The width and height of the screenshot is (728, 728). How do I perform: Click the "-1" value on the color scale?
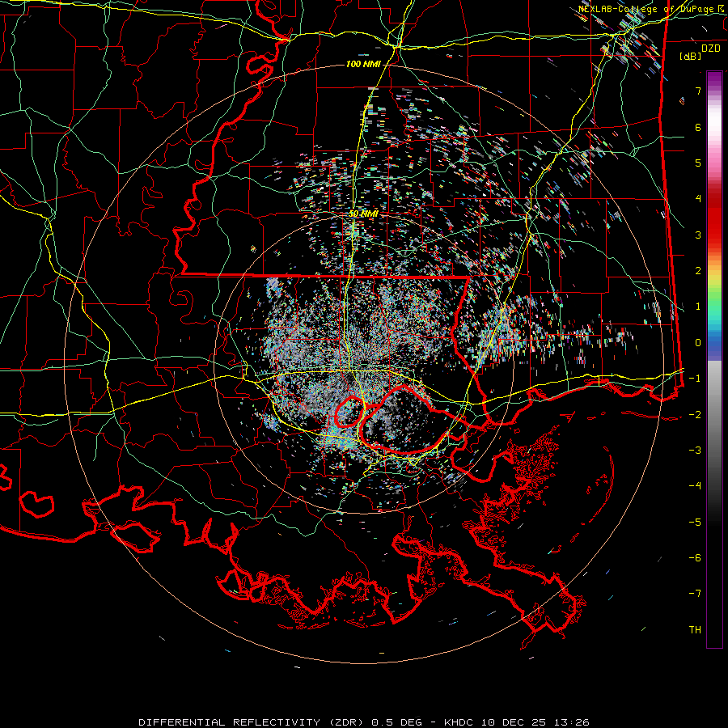click(695, 379)
